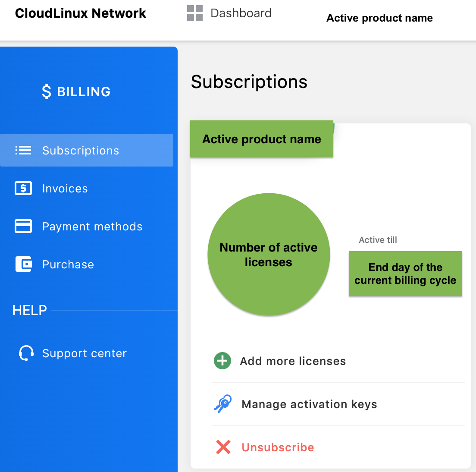The width and height of the screenshot is (476, 472).
Task: Open the Support center link
Action: click(85, 353)
